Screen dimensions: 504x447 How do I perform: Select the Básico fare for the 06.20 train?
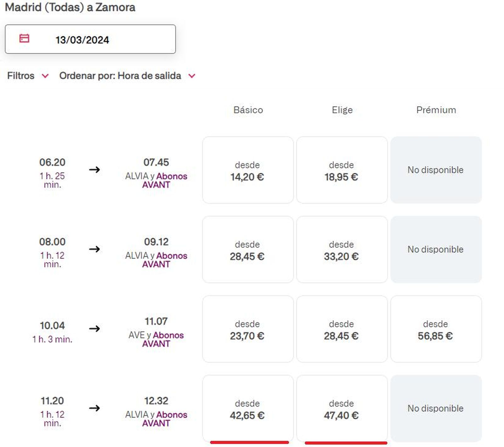[248, 170]
